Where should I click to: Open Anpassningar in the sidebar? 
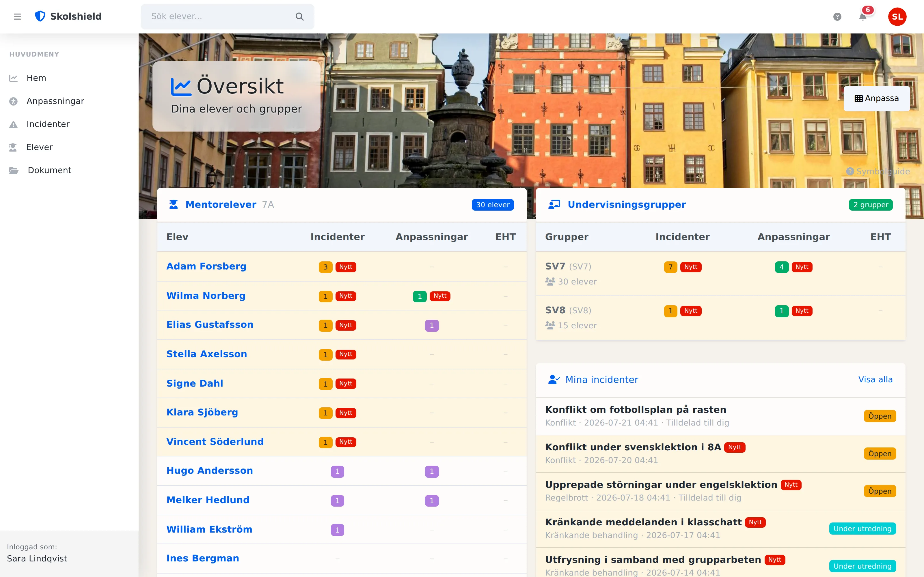tap(55, 101)
